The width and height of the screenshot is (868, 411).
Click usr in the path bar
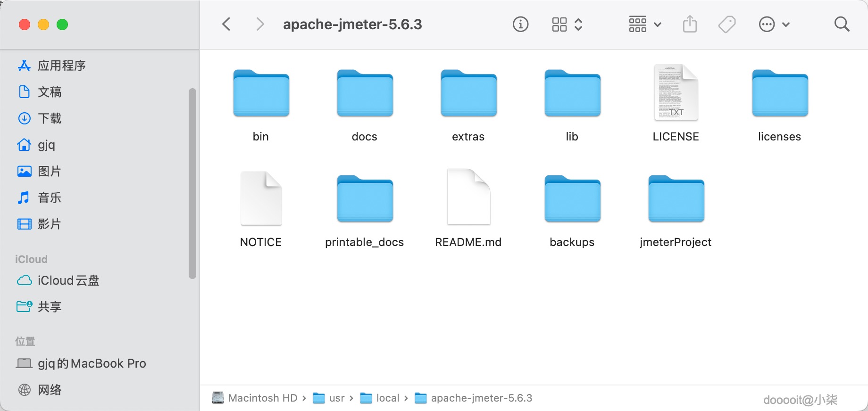coord(329,398)
